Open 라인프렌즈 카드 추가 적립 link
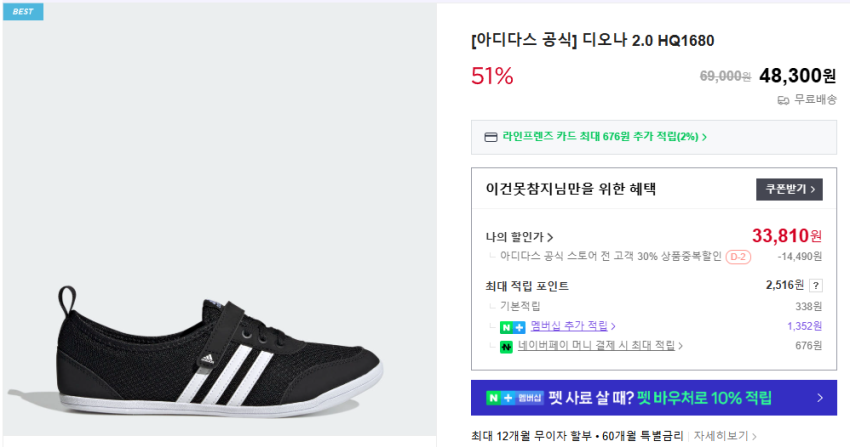This screenshot has width=850, height=447. [604, 137]
